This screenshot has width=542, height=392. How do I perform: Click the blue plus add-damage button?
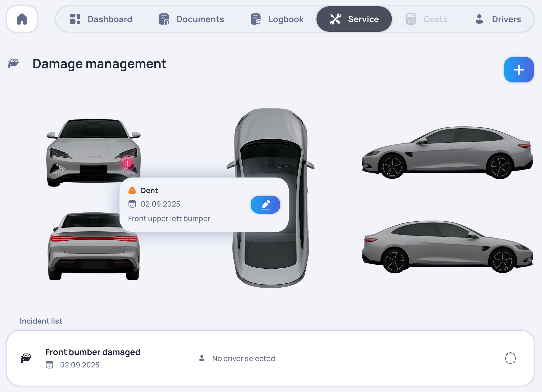point(518,70)
